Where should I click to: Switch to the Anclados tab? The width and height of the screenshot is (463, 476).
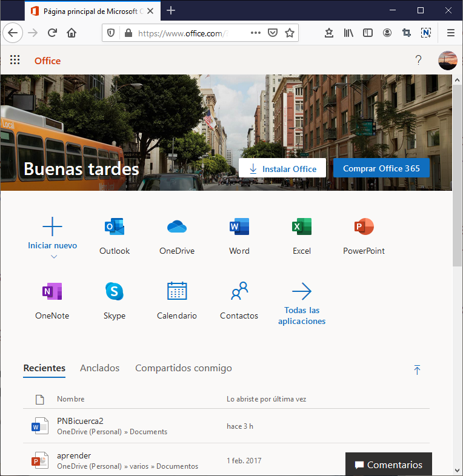tap(99, 368)
